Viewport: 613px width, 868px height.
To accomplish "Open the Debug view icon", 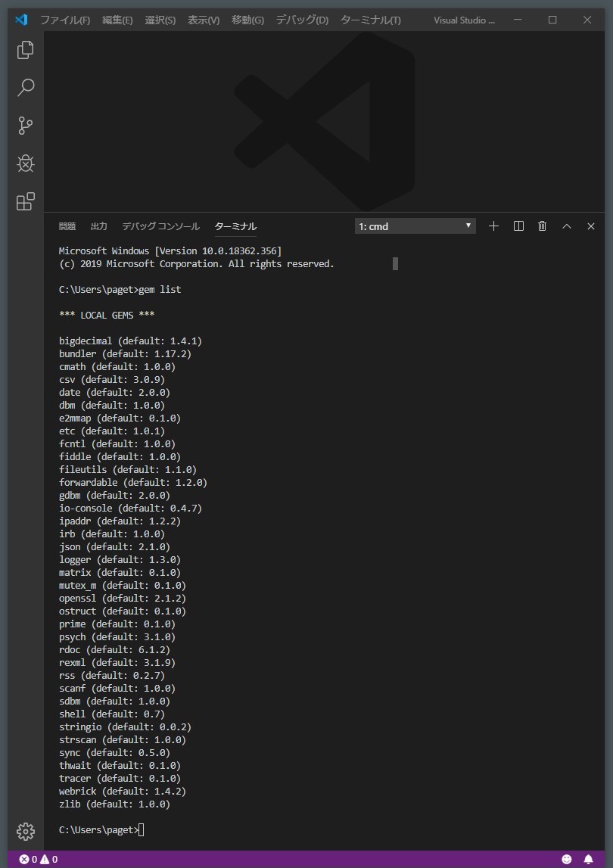I will point(26,163).
